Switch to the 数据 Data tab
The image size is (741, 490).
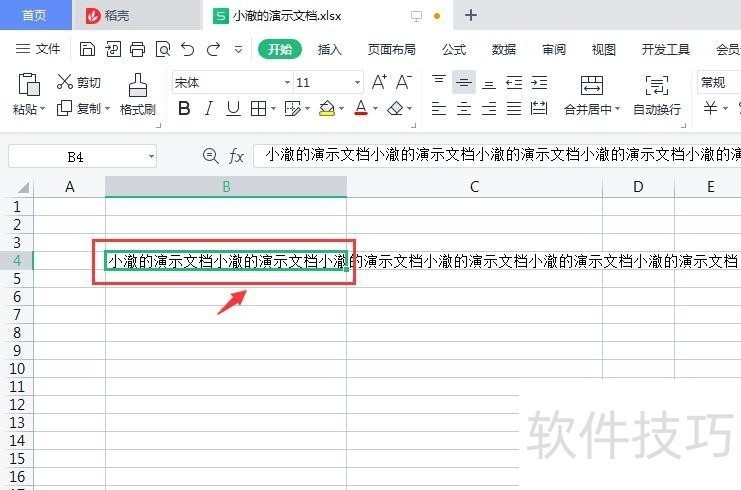coord(504,49)
